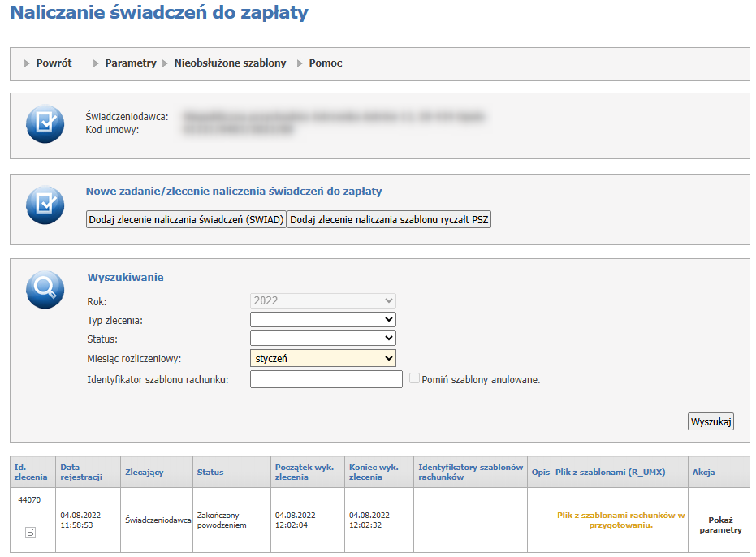Click the arrow icon before Powrót
The image size is (756, 557).
[28, 63]
